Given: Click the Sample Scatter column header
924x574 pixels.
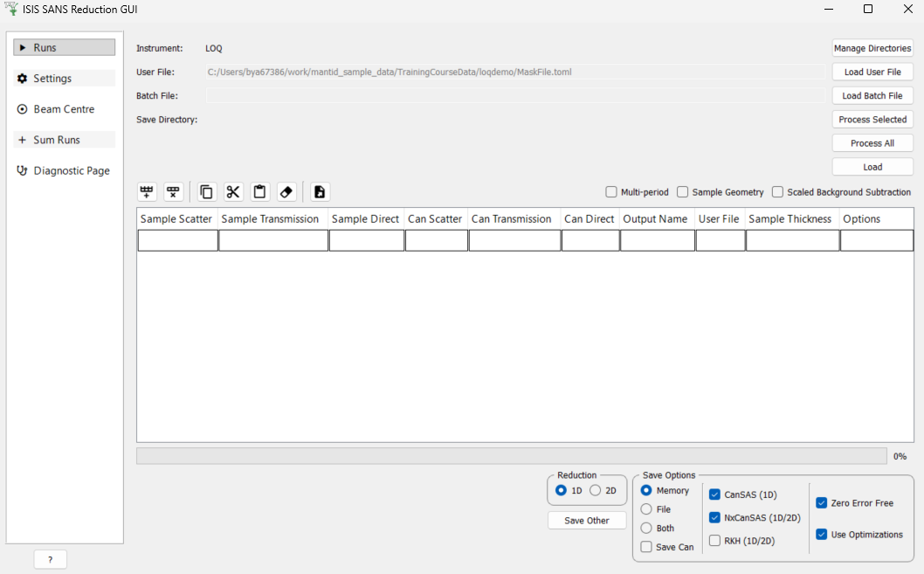Looking at the screenshot, I should [x=177, y=218].
